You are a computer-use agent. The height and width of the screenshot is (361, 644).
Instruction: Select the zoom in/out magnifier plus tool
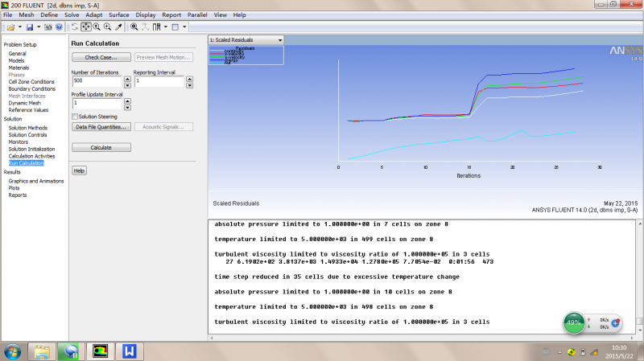[x=108, y=27]
